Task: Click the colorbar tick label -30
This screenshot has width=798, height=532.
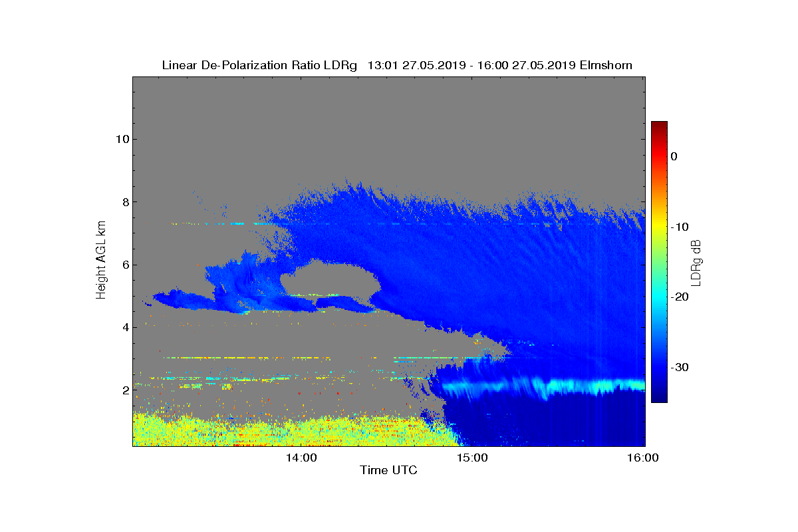Action: [680, 367]
